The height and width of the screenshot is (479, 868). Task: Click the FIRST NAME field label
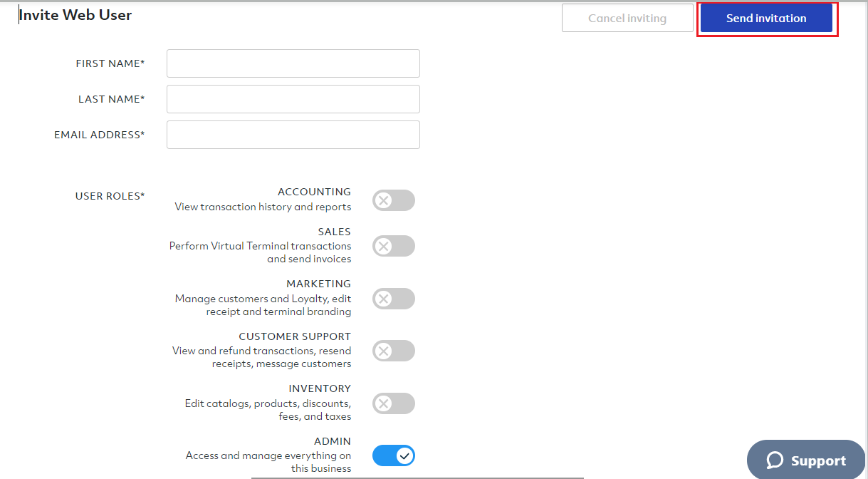click(110, 63)
